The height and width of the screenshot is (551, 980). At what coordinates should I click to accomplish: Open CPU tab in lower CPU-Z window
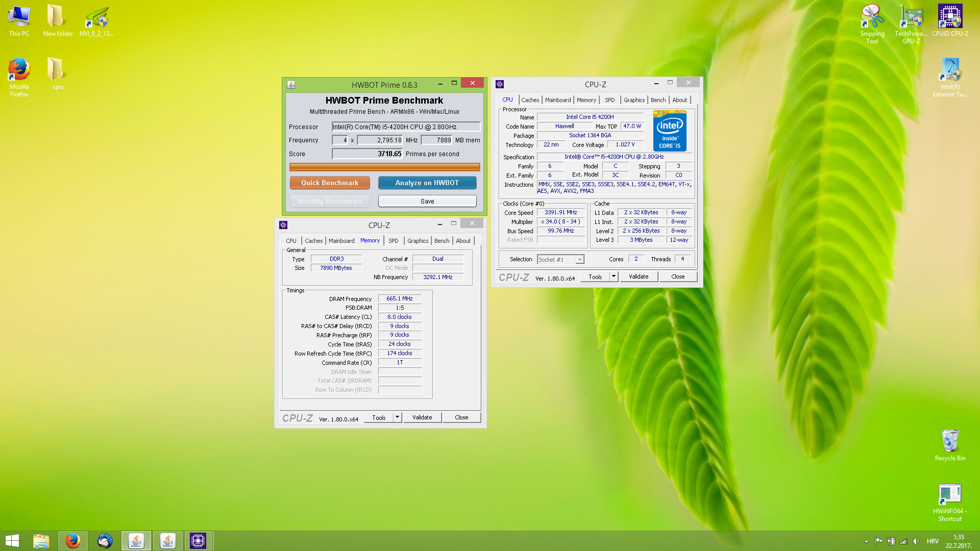291,241
